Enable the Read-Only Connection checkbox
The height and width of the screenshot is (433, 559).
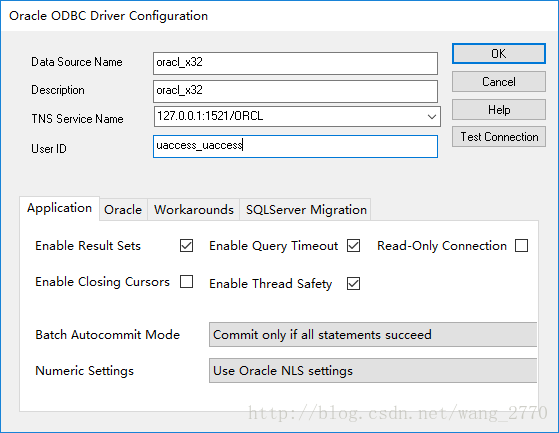coord(521,246)
